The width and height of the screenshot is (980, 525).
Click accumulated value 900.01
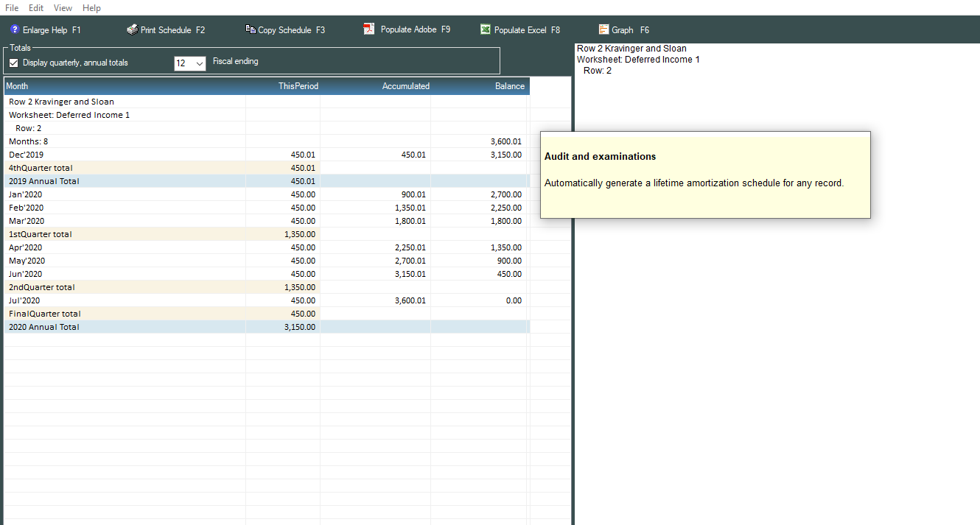coord(413,194)
